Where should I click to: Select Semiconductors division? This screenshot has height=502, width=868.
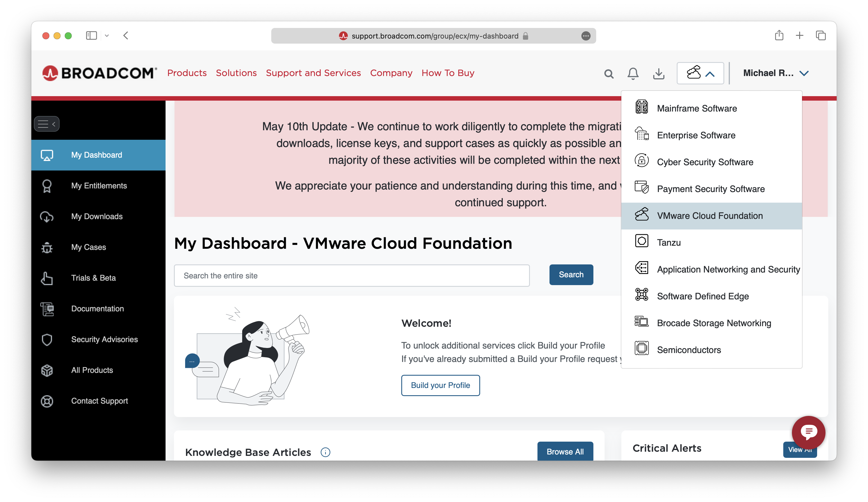click(x=711, y=350)
